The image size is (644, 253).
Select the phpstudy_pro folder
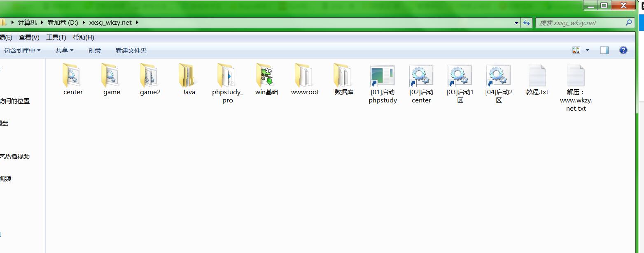pyautogui.click(x=227, y=76)
